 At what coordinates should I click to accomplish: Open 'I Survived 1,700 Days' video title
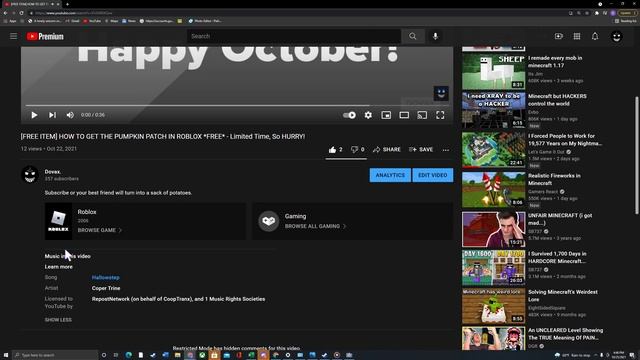click(558, 258)
